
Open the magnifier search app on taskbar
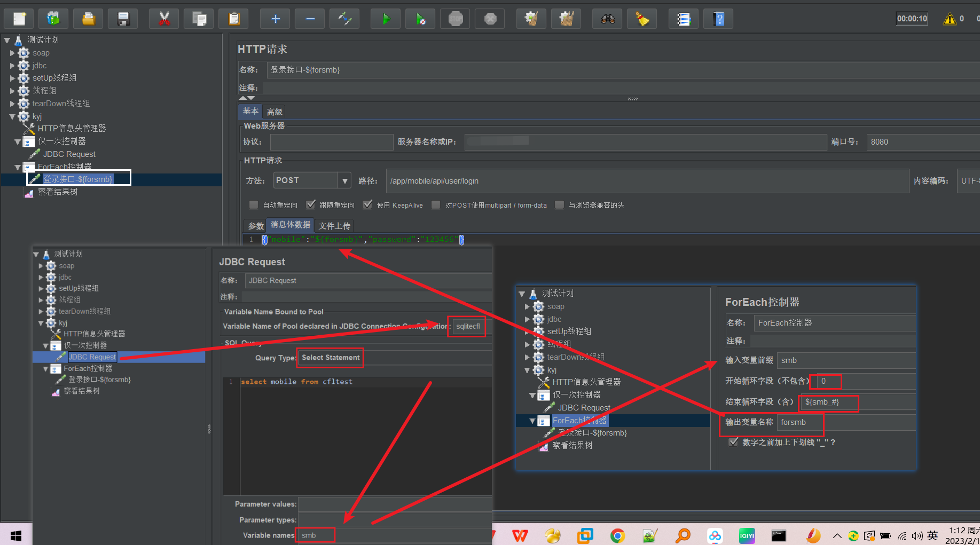(x=683, y=535)
